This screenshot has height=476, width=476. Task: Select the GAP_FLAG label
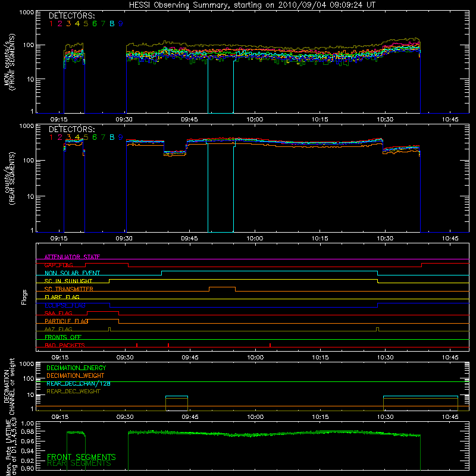click(58, 265)
